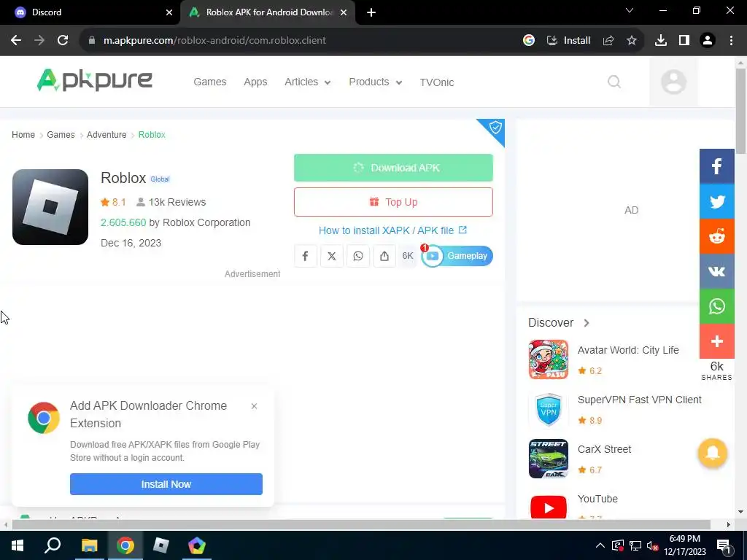Viewport: 747px width, 560px height.
Task: Toggle Chrome side panel icon
Action: (684, 41)
